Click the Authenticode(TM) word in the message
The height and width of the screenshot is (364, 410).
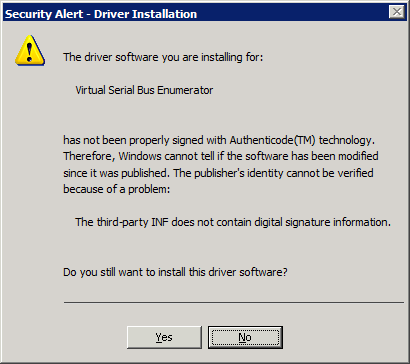(273, 140)
